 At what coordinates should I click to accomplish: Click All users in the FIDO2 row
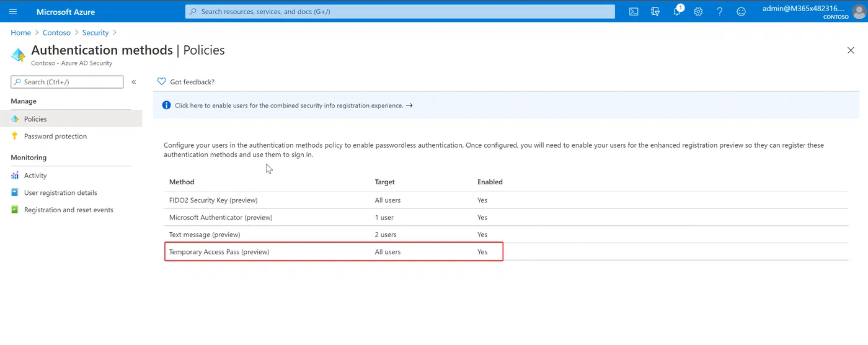388,200
